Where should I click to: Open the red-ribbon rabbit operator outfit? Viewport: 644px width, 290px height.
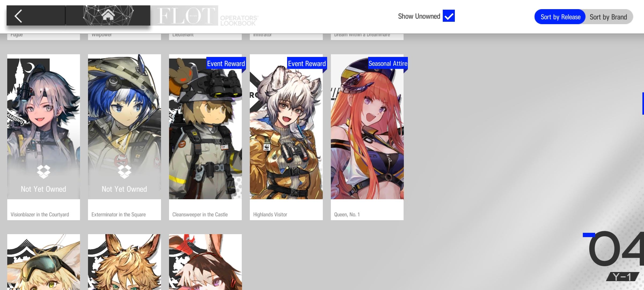pos(205,262)
